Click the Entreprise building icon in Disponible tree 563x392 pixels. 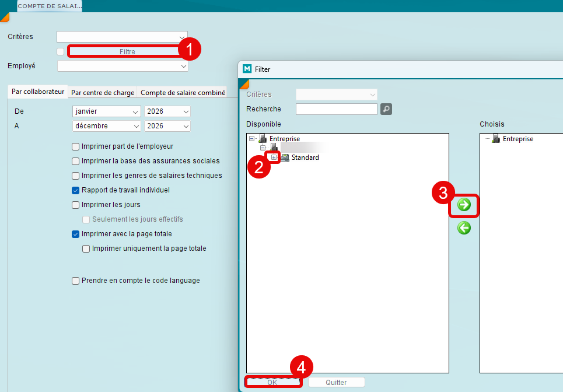pos(263,139)
